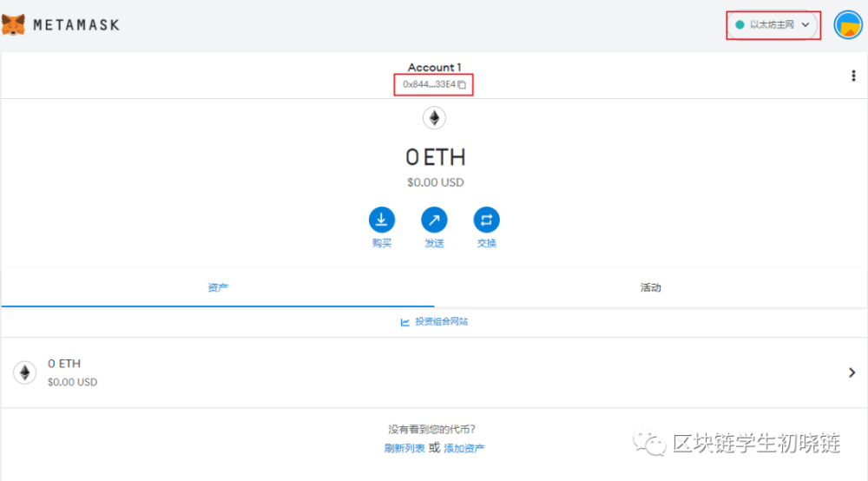Click the ETH icon in the asset row
Image resolution: width=868 pixels, height=481 pixels.
coord(25,372)
